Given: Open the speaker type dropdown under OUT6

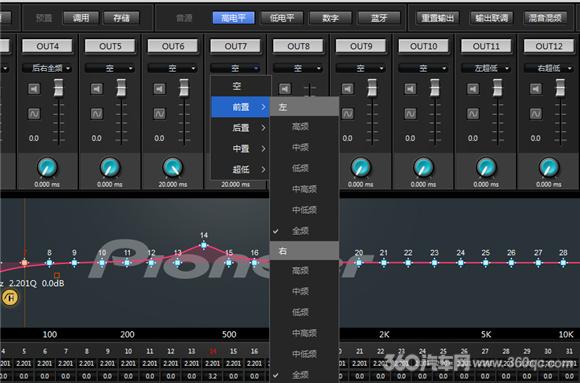Looking at the screenshot, I should [x=173, y=68].
